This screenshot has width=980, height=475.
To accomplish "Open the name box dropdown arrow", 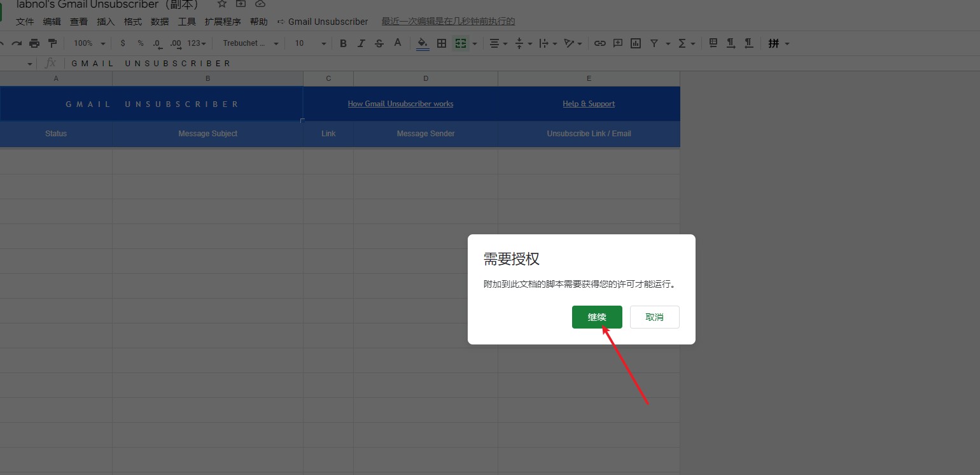I will tap(29, 64).
